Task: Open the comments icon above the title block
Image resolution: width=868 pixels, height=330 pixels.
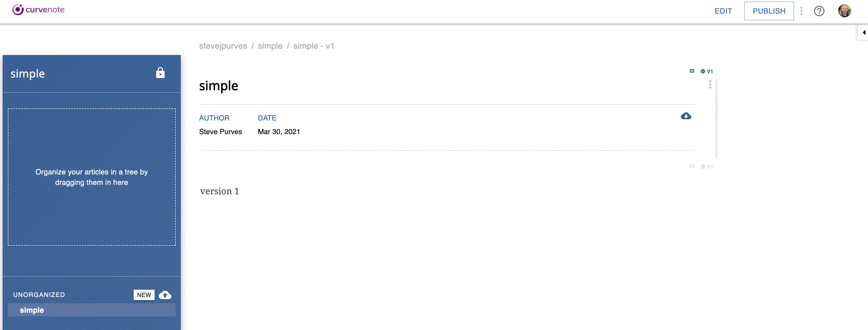Action: (x=692, y=71)
